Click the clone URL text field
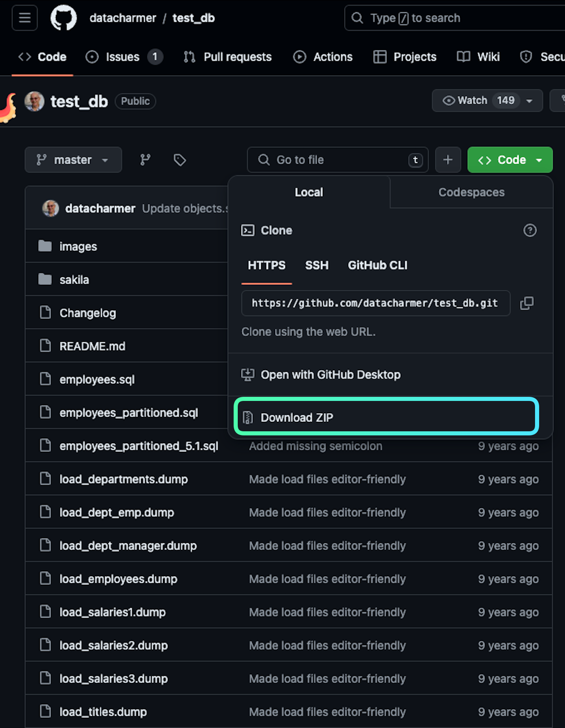 [x=376, y=303]
